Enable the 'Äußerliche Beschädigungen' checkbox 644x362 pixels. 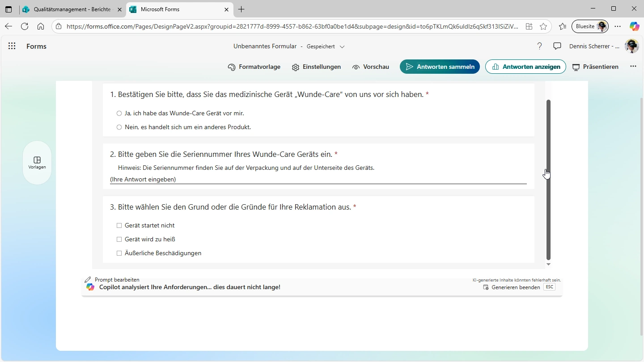[119, 253]
